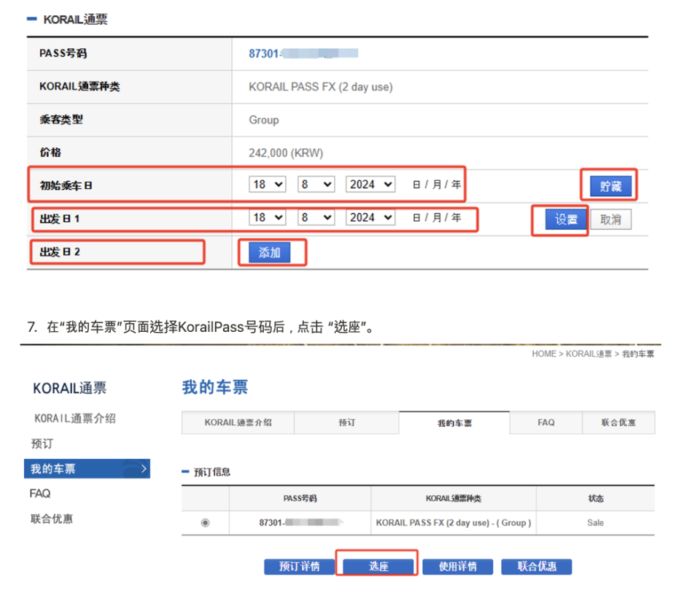Click KORAIL通票 in the breadcrumb

(x=589, y=354)
